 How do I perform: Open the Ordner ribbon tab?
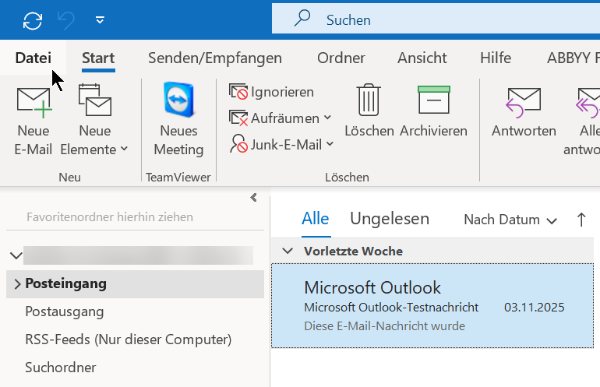pos(341,58)
